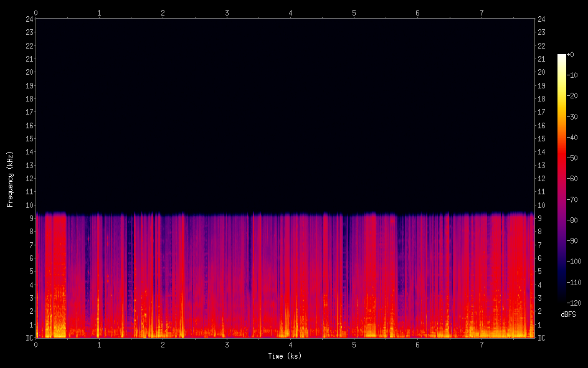Click the 10 kHz tick on the right axis
Screen dimensions: 588x368
(542, 205)
